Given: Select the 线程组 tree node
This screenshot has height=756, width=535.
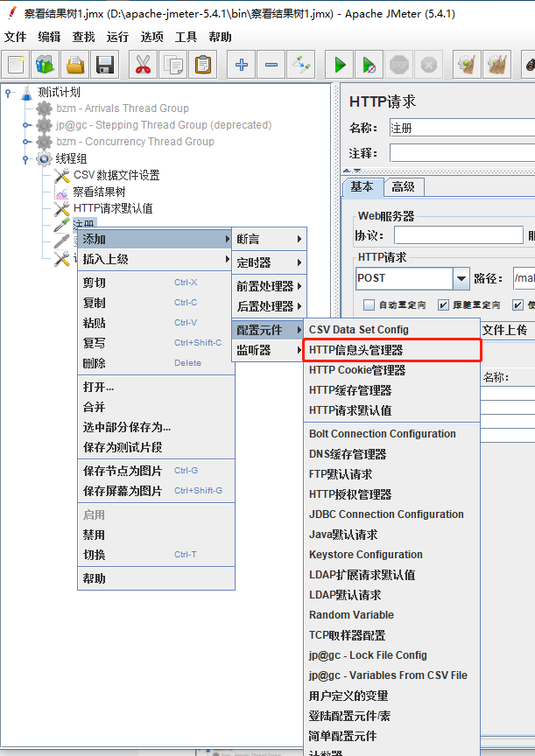Looking at the screenshot, I should tap(70, 158).
